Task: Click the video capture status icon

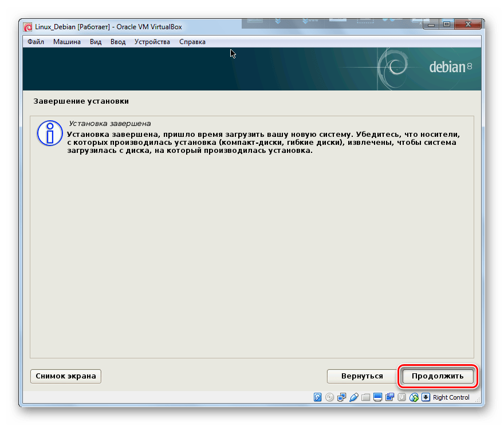Action: 389,397
